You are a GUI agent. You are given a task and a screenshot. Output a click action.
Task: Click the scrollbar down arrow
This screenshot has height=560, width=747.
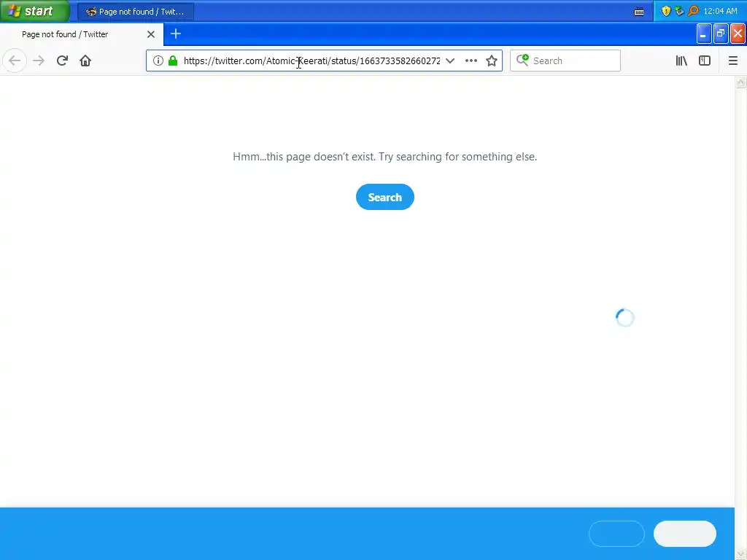tap(740, 554)
